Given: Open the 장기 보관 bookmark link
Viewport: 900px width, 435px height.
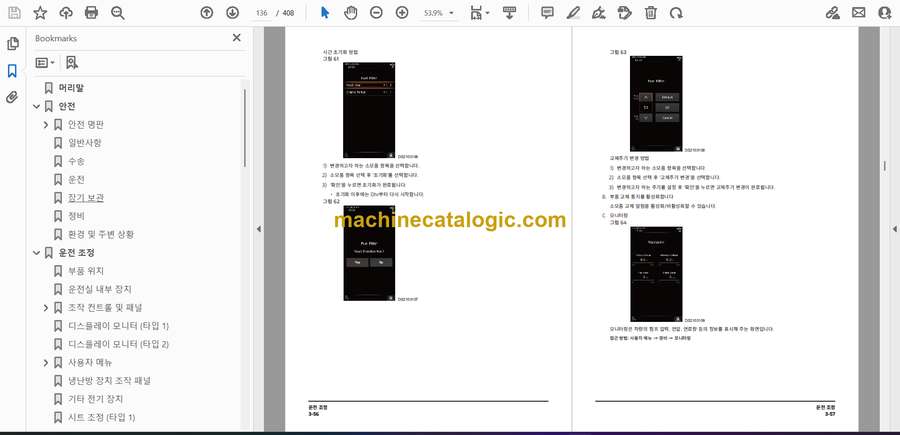Looking at the screenshot, I should pos(84,198).
